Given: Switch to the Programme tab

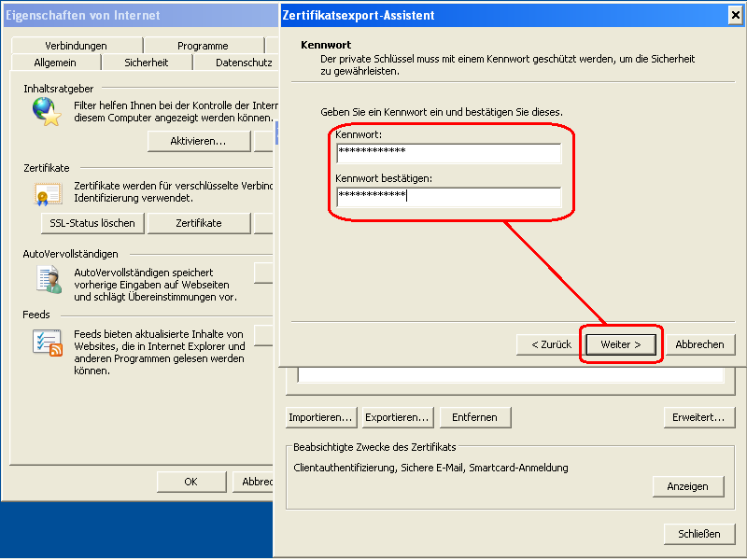Looking at the screenshot, I should pyautogui.click(x=202, y=44).
